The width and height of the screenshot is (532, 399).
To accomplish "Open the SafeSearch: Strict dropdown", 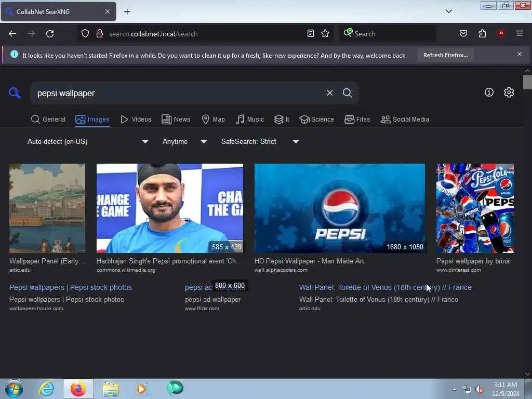I will point(260,141).
